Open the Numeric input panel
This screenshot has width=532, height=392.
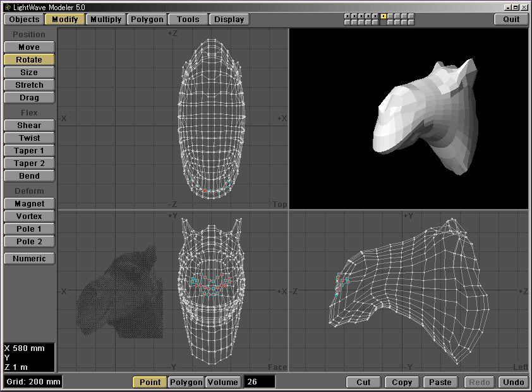pos(28,258)
